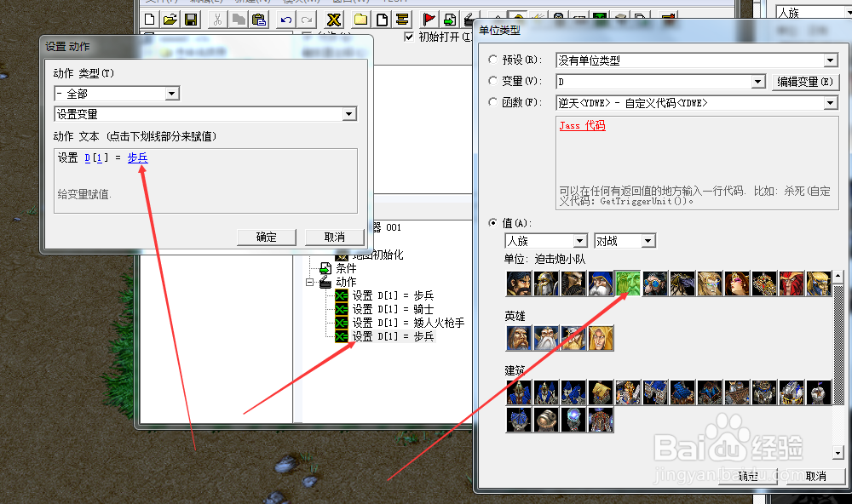Screen dimensions: 852x504
Task: Click the red flag toolbar icon
Action: [429, 20]
